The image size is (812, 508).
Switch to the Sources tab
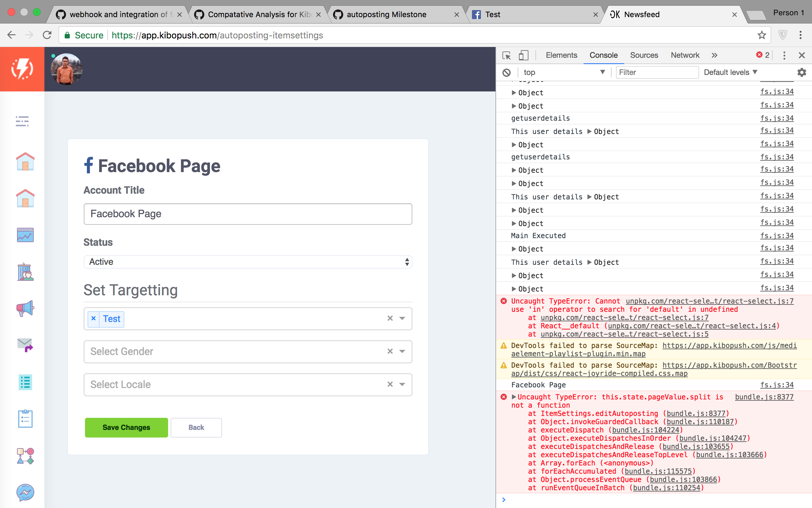644,55
